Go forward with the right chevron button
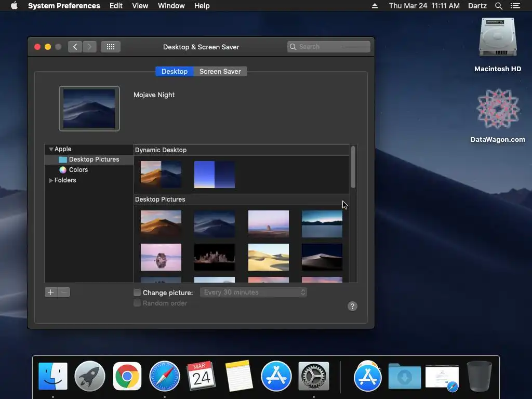This screenshot has width=532, height=399. click(89, 47)
